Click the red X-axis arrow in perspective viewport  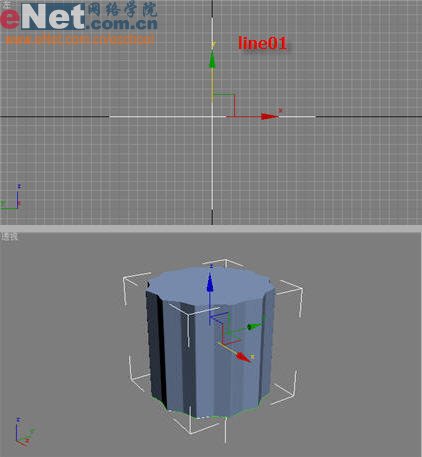243,357
